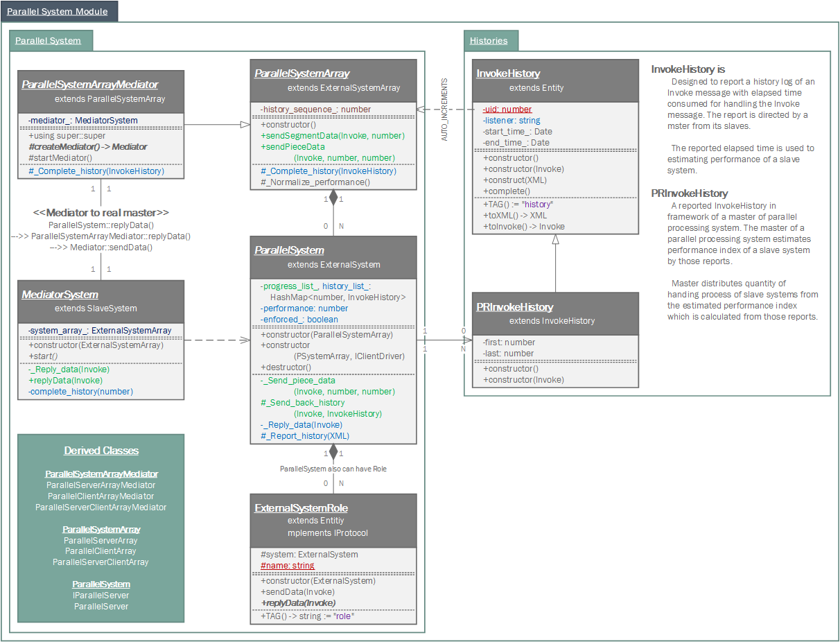Screen dimensions: 840x642
Task: Select the -performance: number attribute
Action: tap(304, 309)
